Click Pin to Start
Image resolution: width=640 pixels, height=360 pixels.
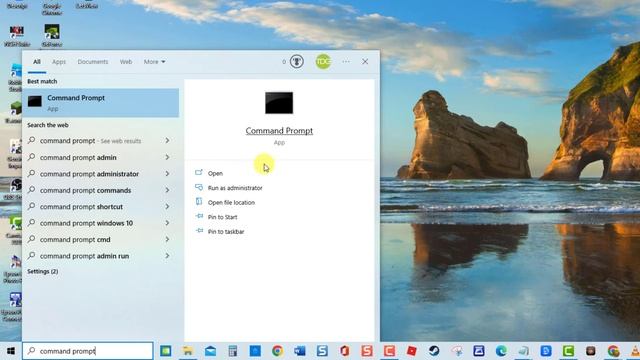[x=222, y=217]
